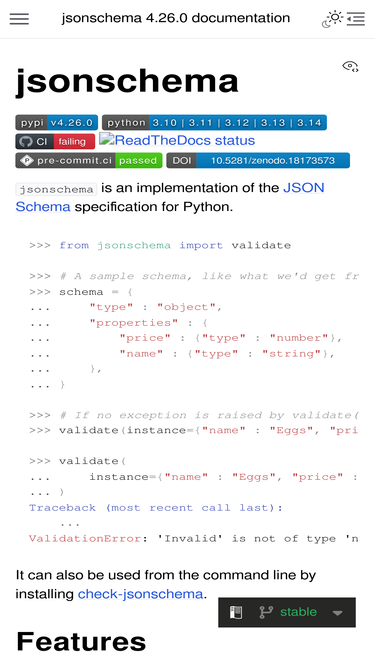Expand the stable version dropdown arrow

pos(337,613)
